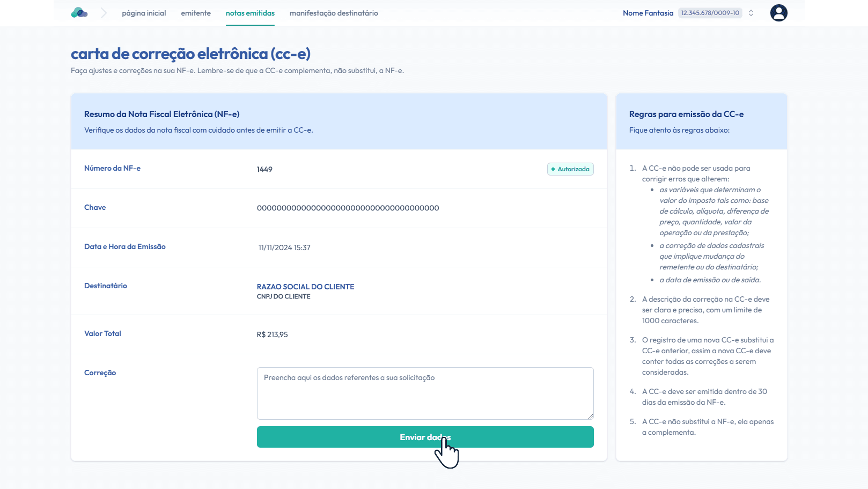Screen dimensions: 868x489
Task: Open the user profile avatar
Action: coord(778,13)
